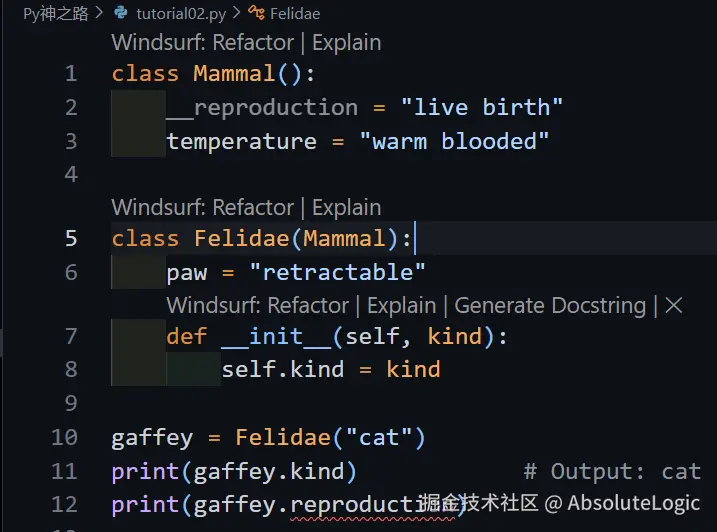Click Explain above the __init__ method

(x=401, y=306)
